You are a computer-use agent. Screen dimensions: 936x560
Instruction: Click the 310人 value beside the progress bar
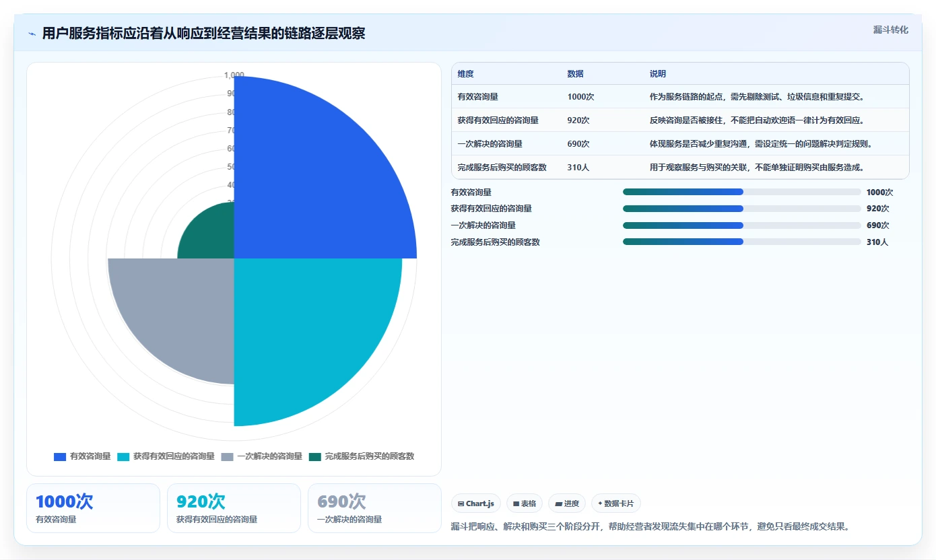877,242
